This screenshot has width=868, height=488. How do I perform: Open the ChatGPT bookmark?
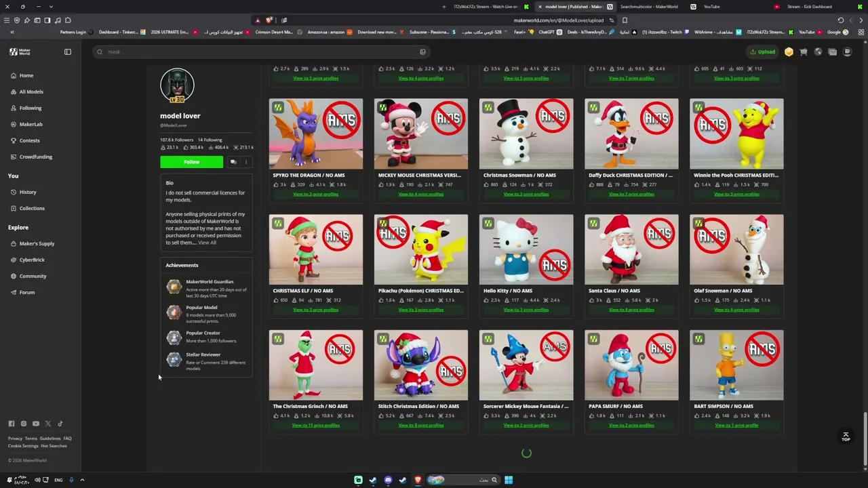pyautogui.click(x=542, y=32)
